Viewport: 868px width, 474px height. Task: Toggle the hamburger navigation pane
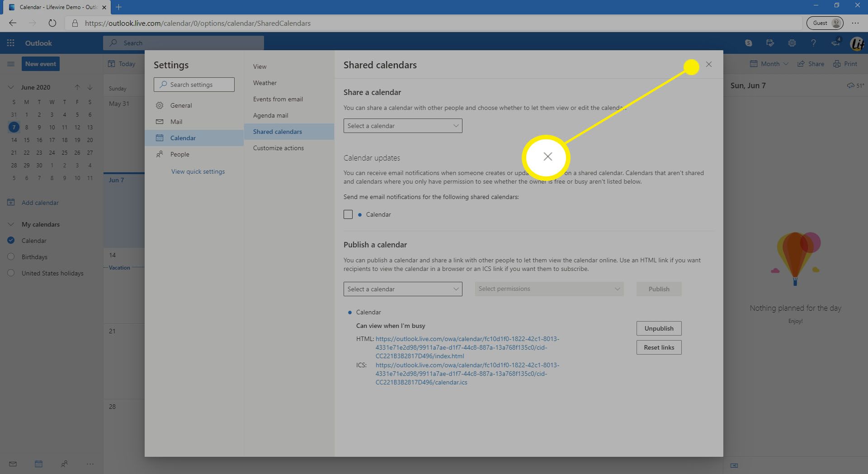[11, 64]
